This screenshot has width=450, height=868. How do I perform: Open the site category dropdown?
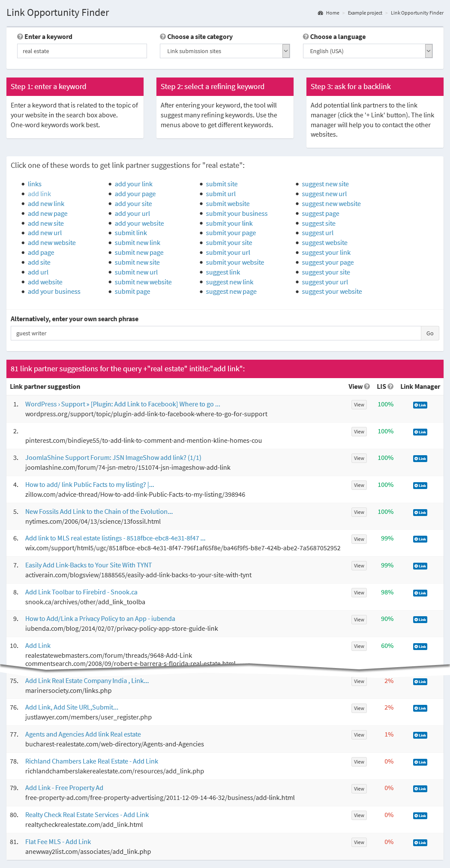(225, 51)
